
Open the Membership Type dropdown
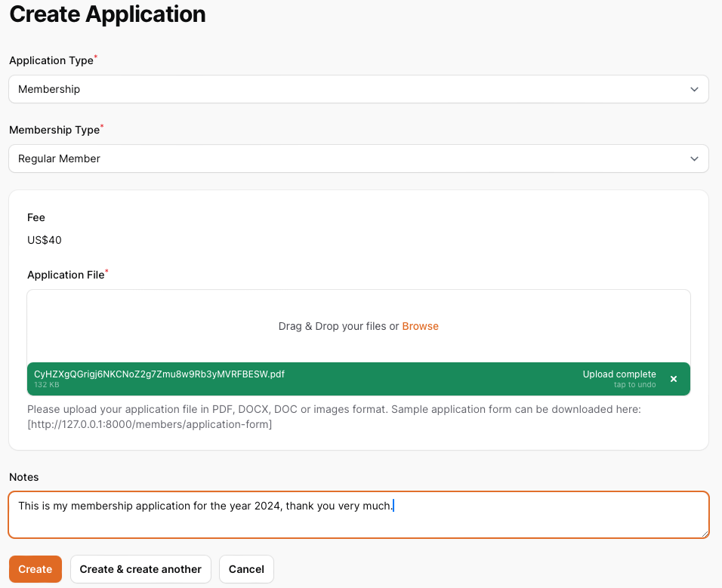359,159
